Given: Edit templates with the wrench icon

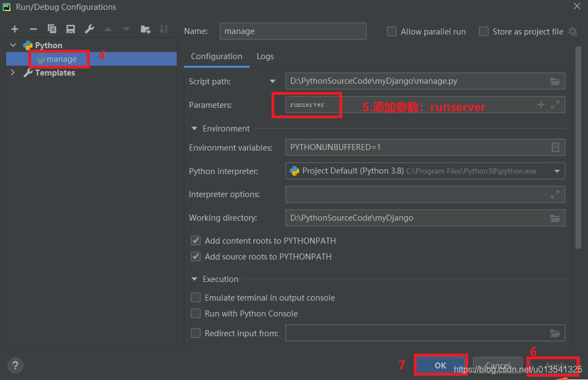Looking at the screenshot, I should pos(89,29).
